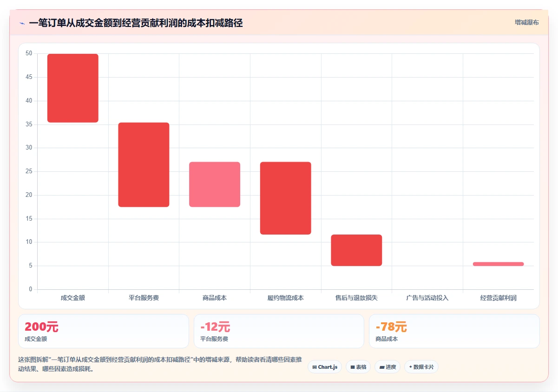Image resolution: width=558 pixels, height=392 pixels.
Task: Click the 成交金额 red bar
Action: click(x=73, y=88)
